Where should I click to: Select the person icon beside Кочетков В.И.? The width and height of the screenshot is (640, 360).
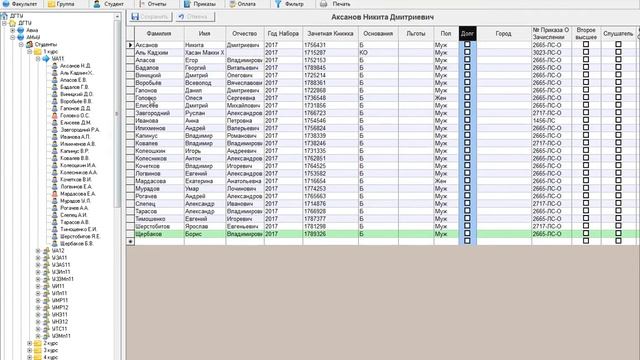(x=54, y=180)
